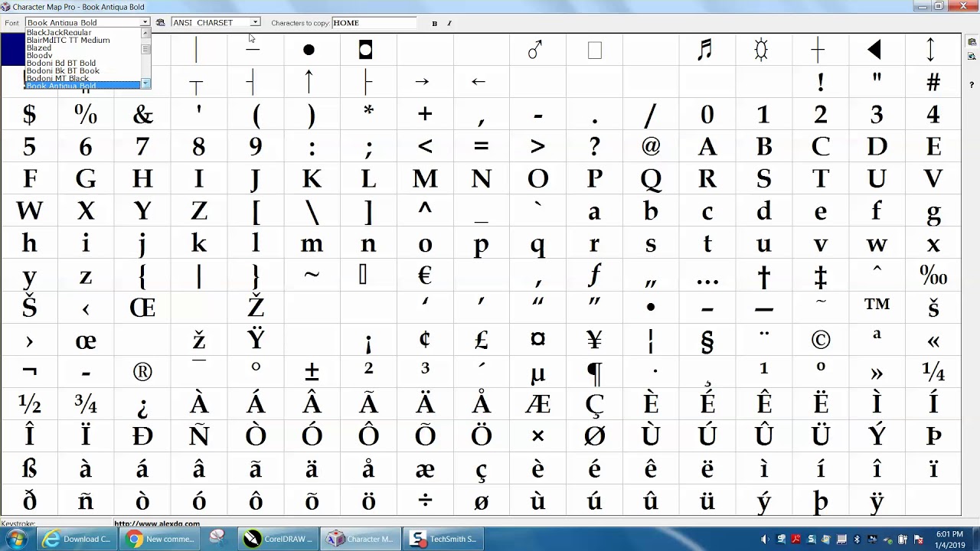Screen dimensions: 980x551
Task: Select the plus-minus ± character
Action: point(312,373)
